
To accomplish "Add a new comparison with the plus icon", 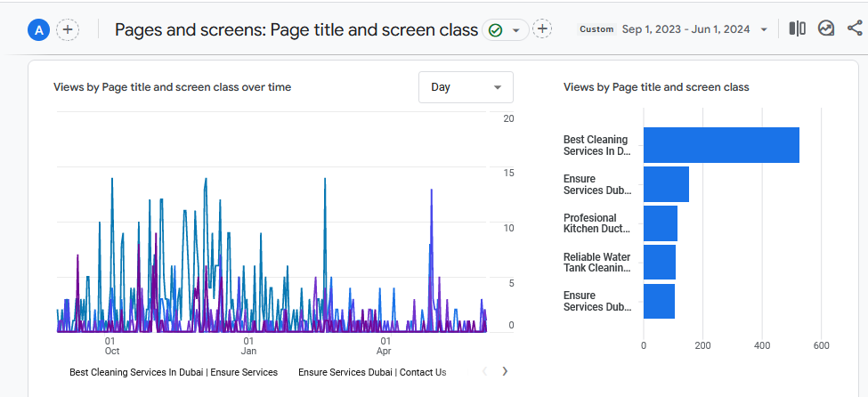I will coord(68,30).
